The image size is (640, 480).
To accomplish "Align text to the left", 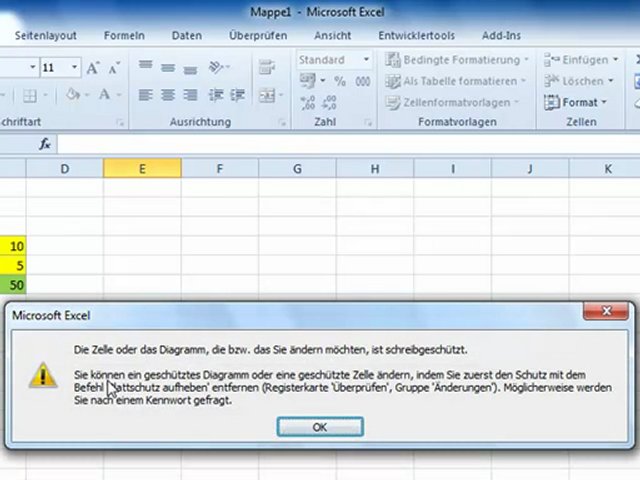I will [x=145, y=96].
